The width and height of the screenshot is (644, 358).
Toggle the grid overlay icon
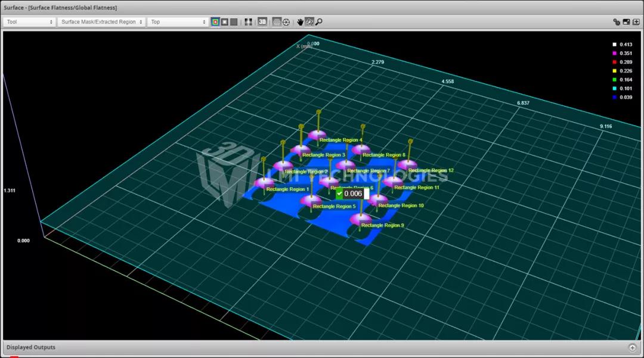[277, 21]
